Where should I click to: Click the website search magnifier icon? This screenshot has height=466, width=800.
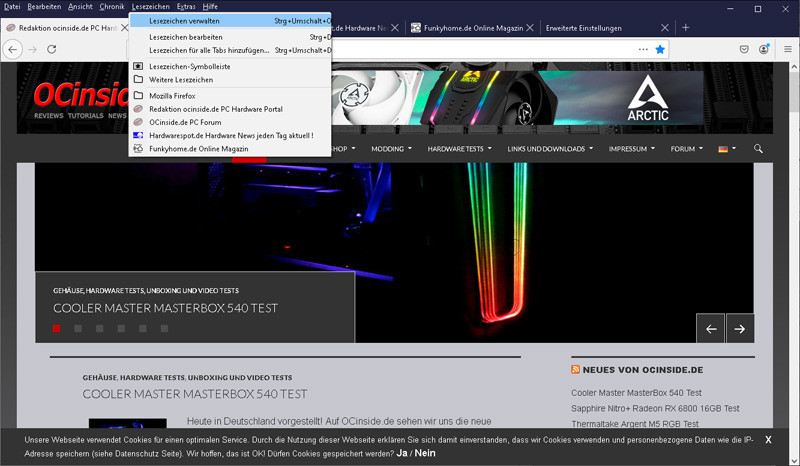pos(758,149)
